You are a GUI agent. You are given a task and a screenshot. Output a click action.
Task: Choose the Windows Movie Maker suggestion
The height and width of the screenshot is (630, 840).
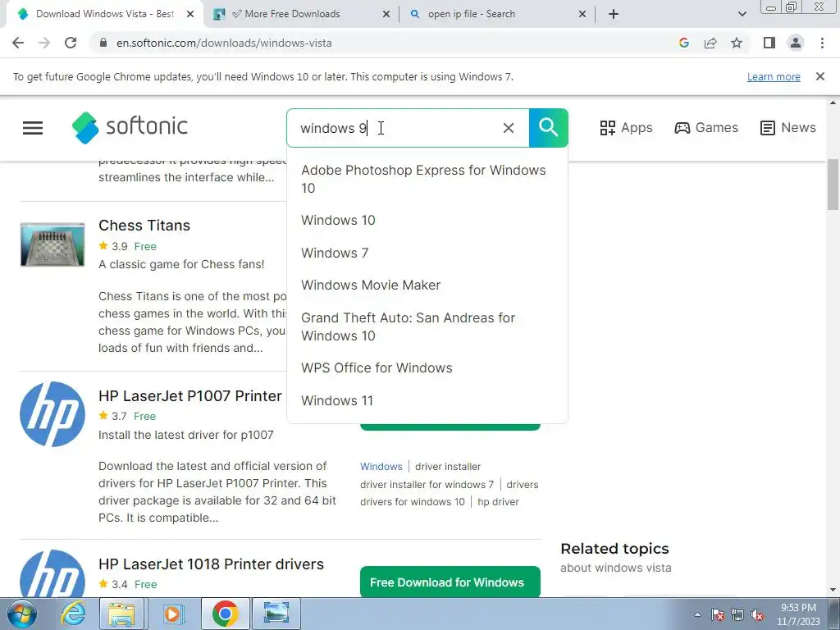[x=427, y=285]
